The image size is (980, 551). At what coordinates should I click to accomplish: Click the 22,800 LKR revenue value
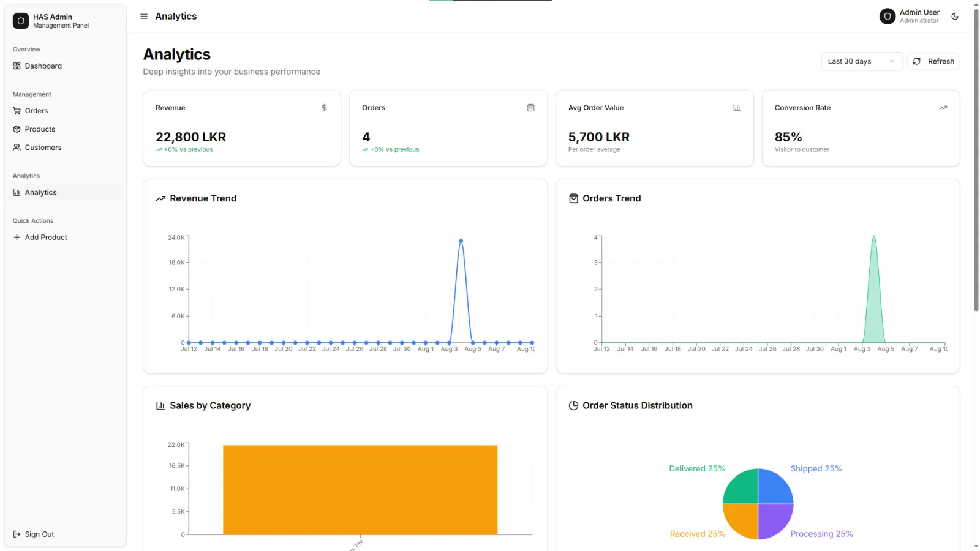190,137
